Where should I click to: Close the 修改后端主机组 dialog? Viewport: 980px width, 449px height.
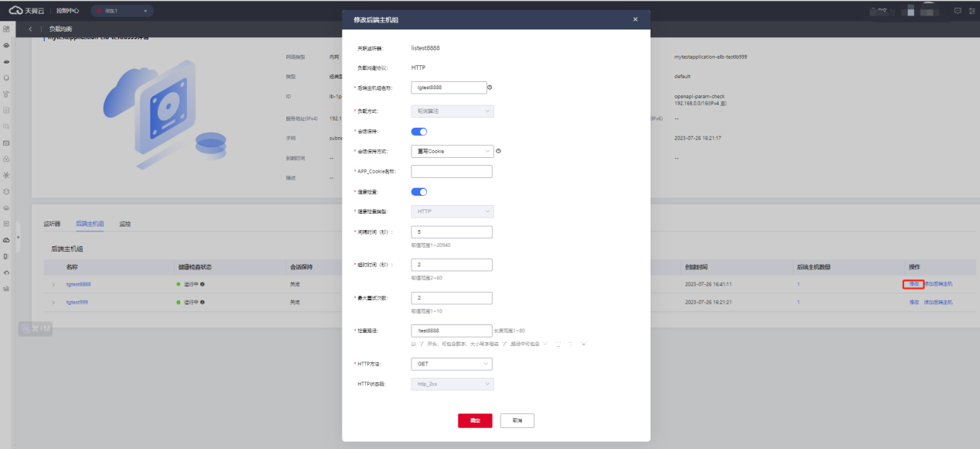click(635, 19)
